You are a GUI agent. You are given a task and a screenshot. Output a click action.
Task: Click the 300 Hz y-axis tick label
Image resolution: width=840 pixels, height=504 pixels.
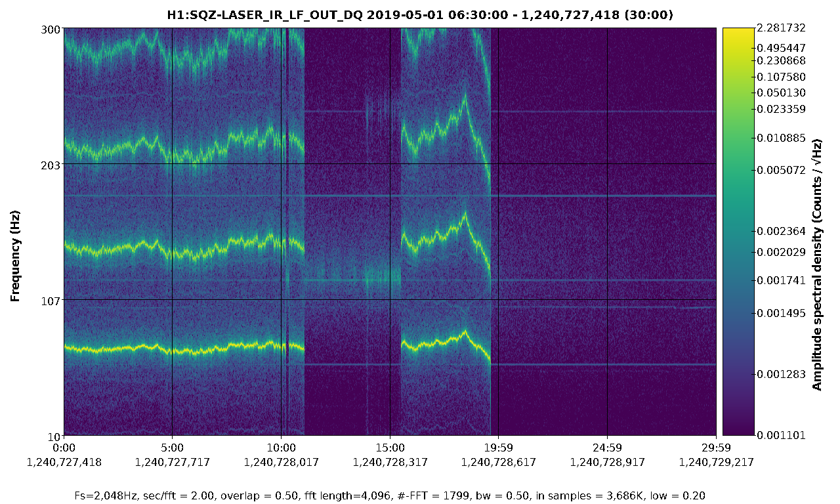click(52, 30)
